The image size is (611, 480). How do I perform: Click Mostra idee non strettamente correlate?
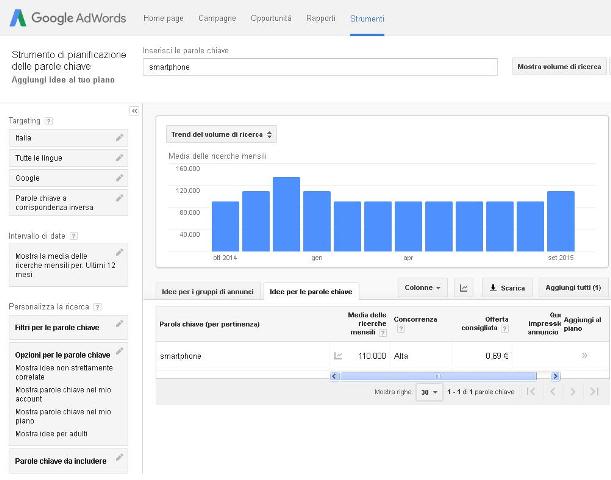pyautogui.click(x=64, y=372)
